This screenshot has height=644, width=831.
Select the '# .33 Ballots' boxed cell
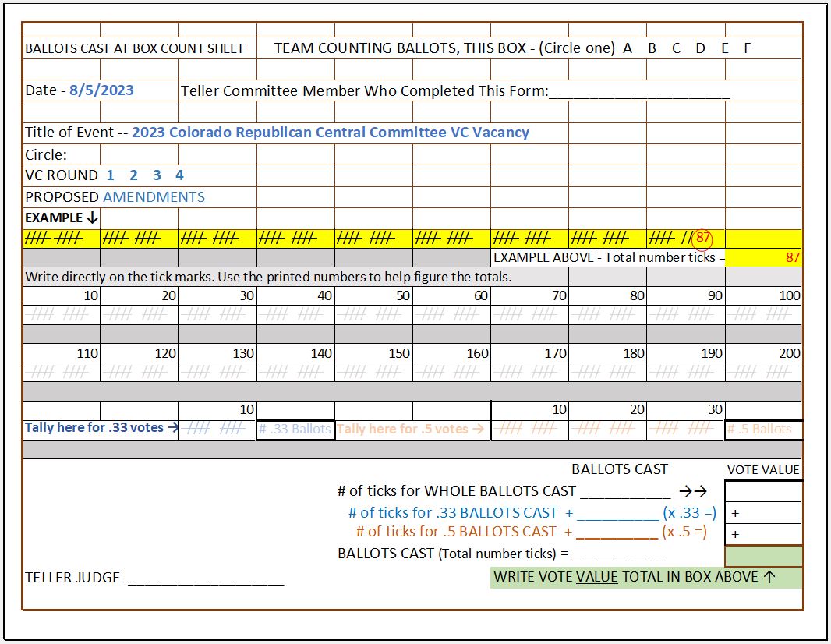[295, 428]
